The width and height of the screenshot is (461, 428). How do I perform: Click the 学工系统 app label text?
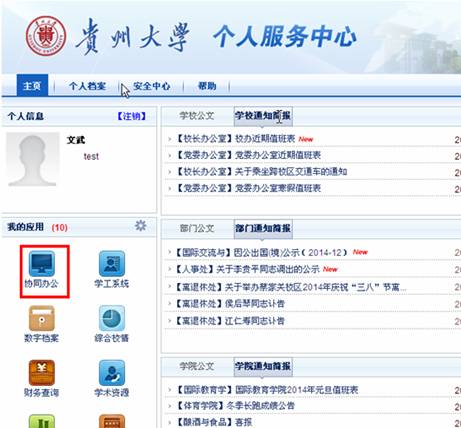(x=112, y=284)
